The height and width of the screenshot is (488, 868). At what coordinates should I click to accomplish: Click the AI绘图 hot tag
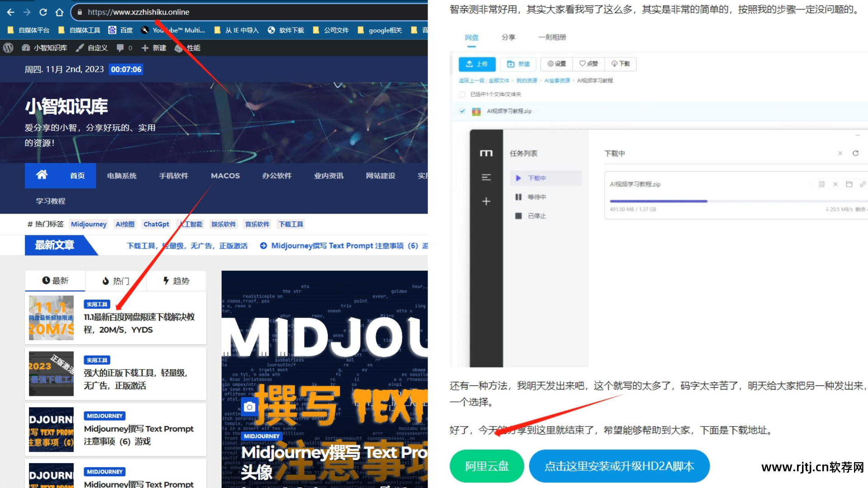coord(125,224)
